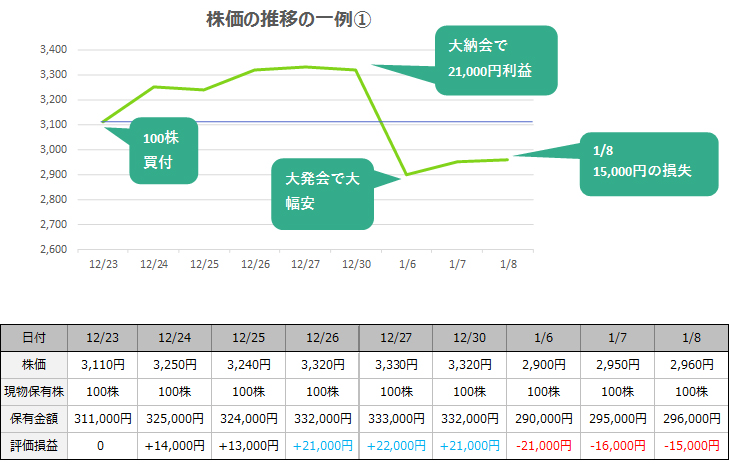Click the 3,400 y-axis label
Image resolution: width=729 pixels, height=470 pixels.
[x=53, y=49]
